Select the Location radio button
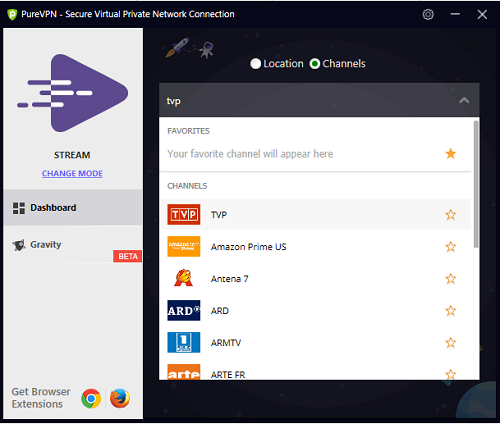The width and height of the screenshot is (500, 424). tap(255, 64)
